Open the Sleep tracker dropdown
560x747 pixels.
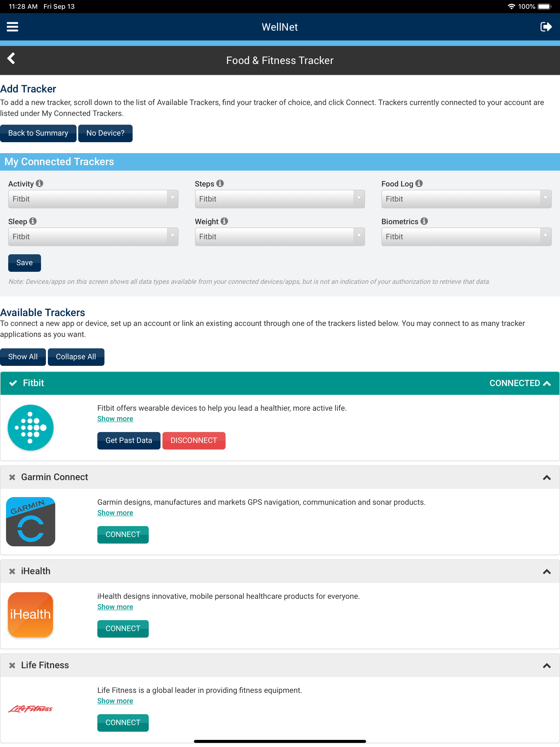(x=93, y=237)
